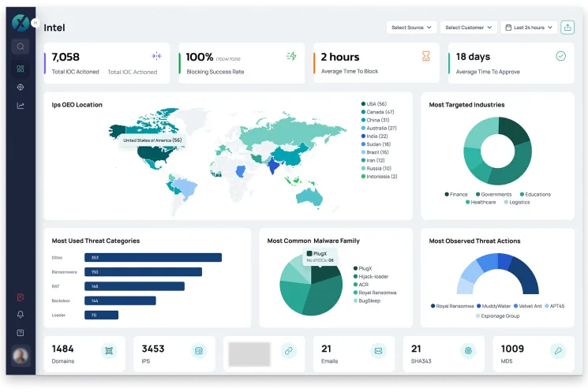The height and width of the screenshot is (392, 588).
Task: Select the target crosshair icon in sidebar
Action: (x=21, y=87)
